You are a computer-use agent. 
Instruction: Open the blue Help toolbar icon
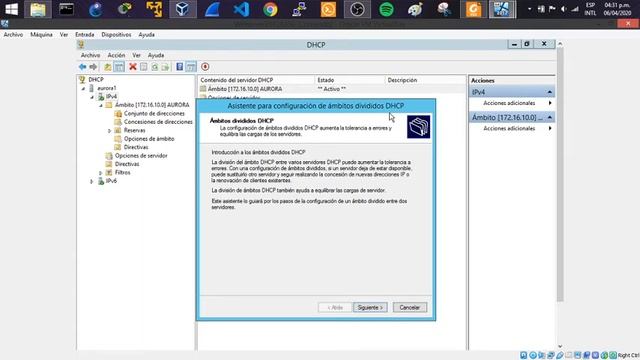[180, 67]
